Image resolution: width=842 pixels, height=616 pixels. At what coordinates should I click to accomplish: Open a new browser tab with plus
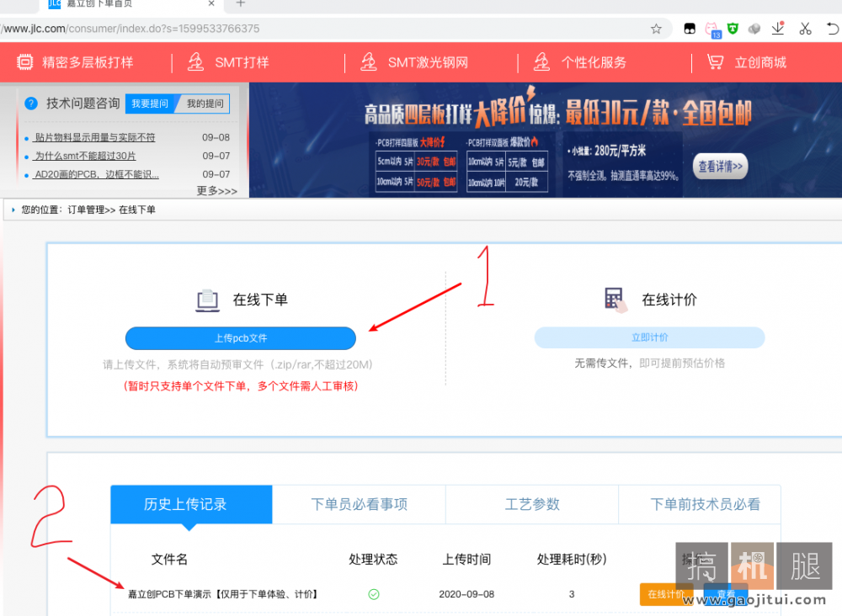pyautogui.click(x=241, y=3)
